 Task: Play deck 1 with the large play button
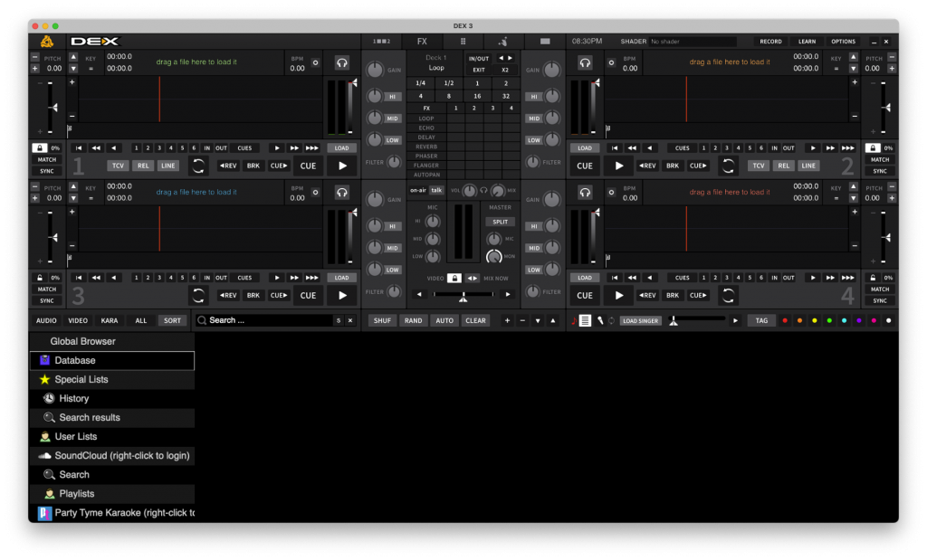click(x=342, y=166)
